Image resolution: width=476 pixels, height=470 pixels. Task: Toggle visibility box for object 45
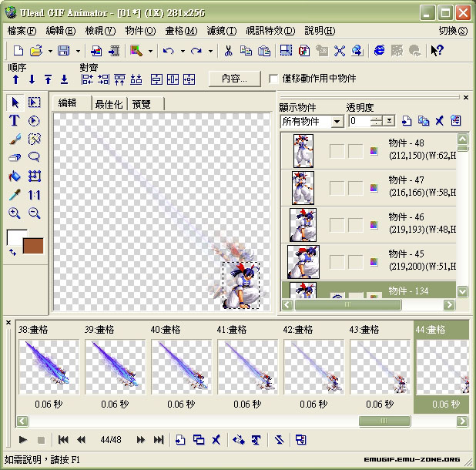(x=337, y=262)
